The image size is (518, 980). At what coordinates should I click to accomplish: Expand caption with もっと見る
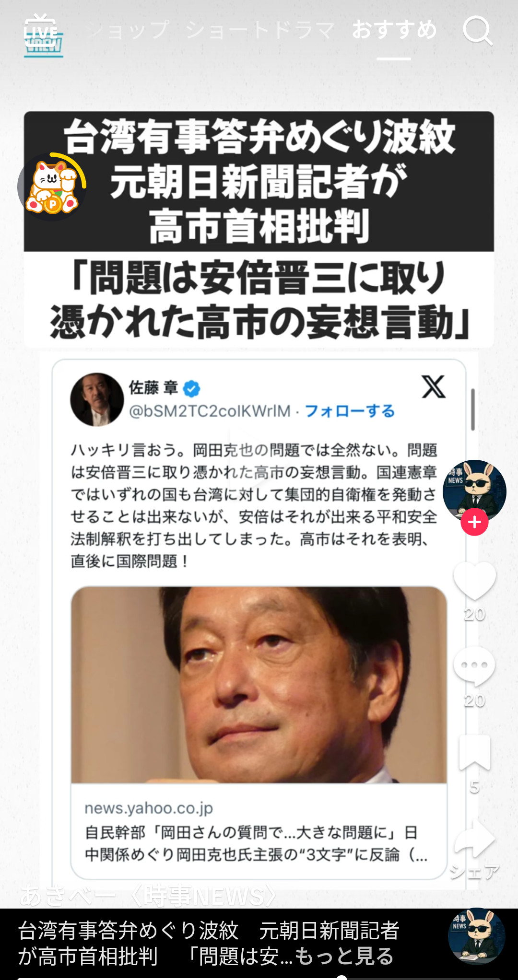[x=344, y=956]
